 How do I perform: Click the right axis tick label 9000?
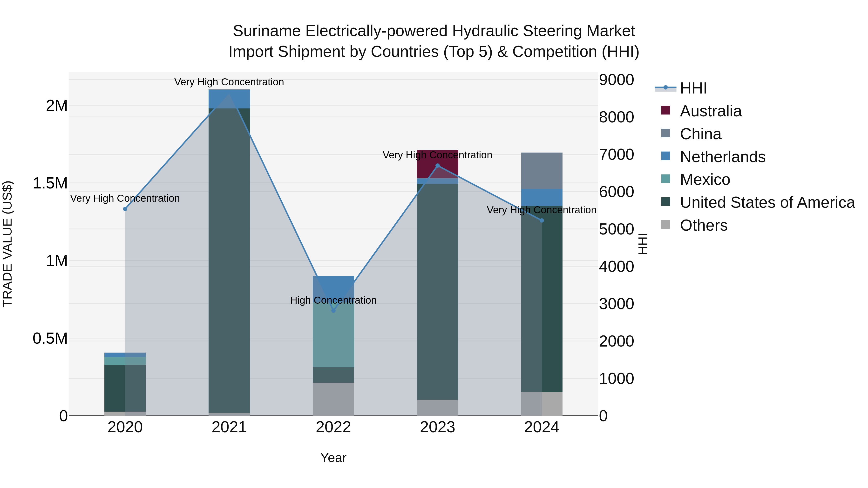[x=616, y=80]
